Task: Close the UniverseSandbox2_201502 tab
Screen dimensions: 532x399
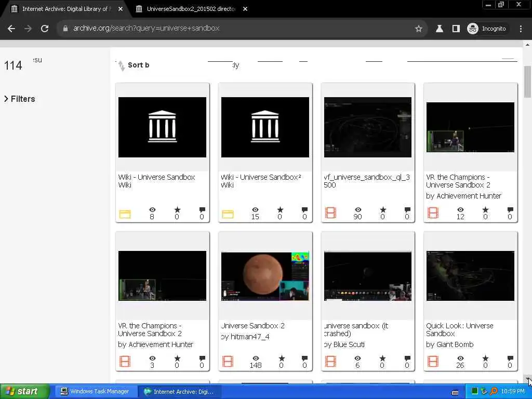Action: pos(245,9)
